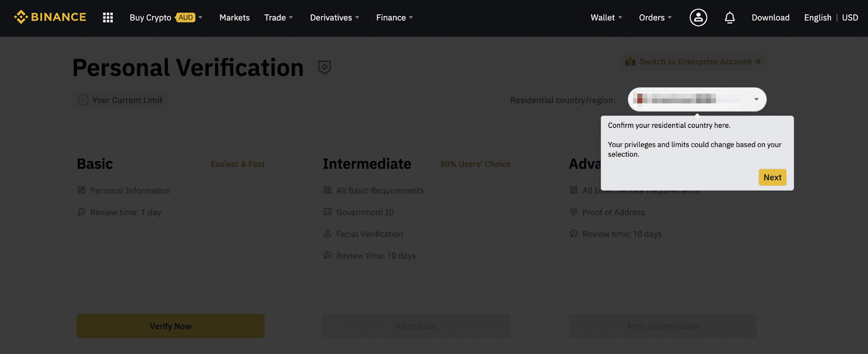Change currency via USD
The image size is (868, 354).
coord(850,17)
